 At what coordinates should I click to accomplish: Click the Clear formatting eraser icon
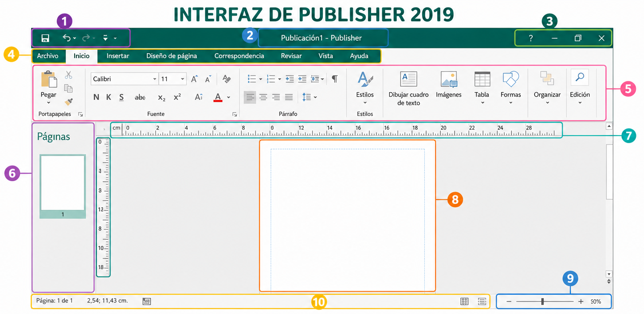click(226, 79)
